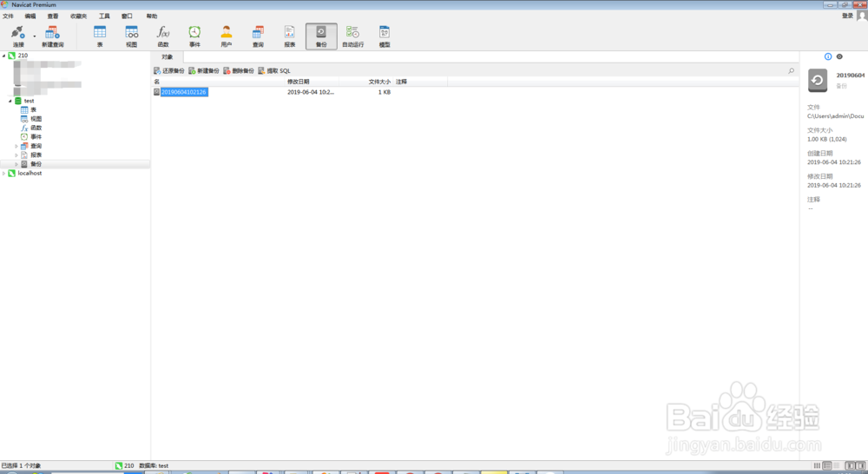The image size is (868, 474).
Task: Open the 收藏夹 (Favorites) menu
Action: click(x=78, y=16)
